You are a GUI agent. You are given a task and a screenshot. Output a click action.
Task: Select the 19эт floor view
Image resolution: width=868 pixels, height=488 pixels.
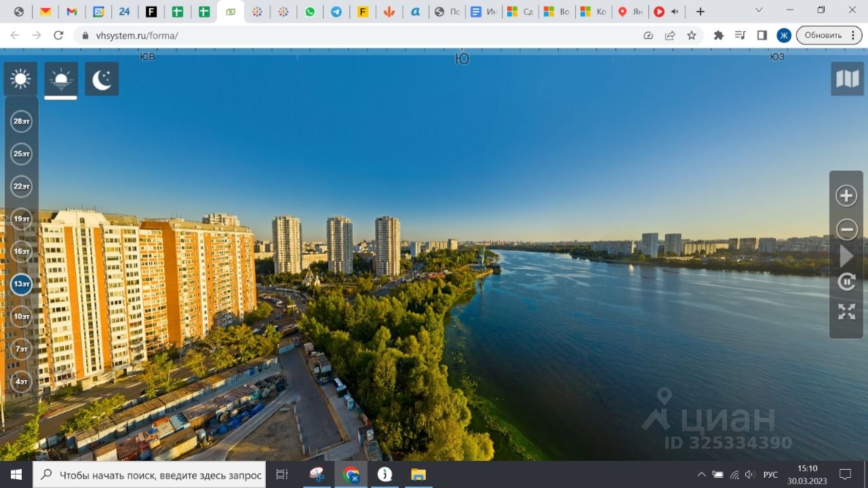22,219
